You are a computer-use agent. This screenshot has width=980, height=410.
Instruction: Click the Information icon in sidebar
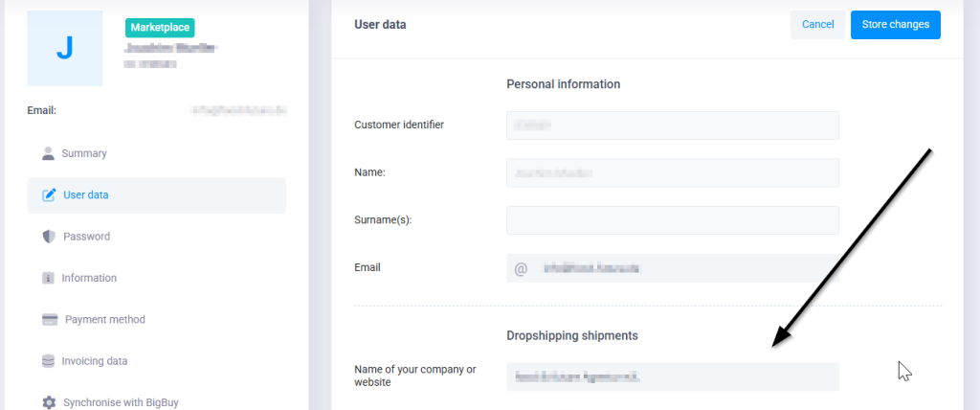(x=48, y=278)
